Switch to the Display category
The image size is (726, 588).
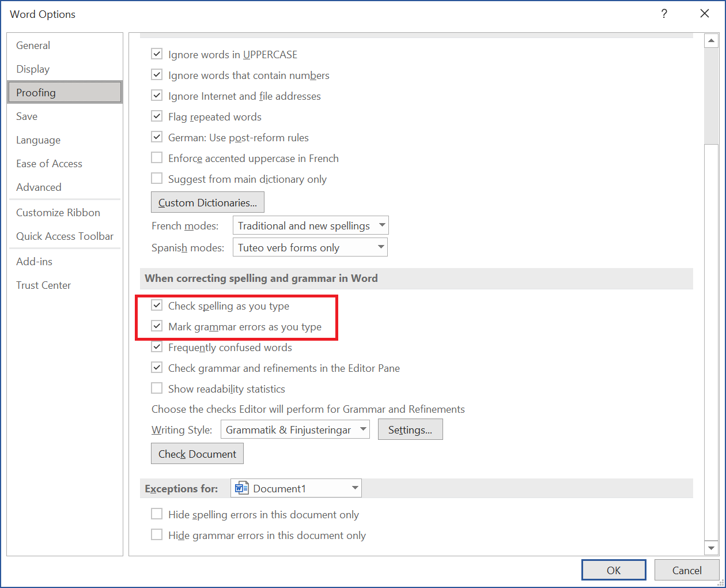pyautogui.click(x=33, y=69)
